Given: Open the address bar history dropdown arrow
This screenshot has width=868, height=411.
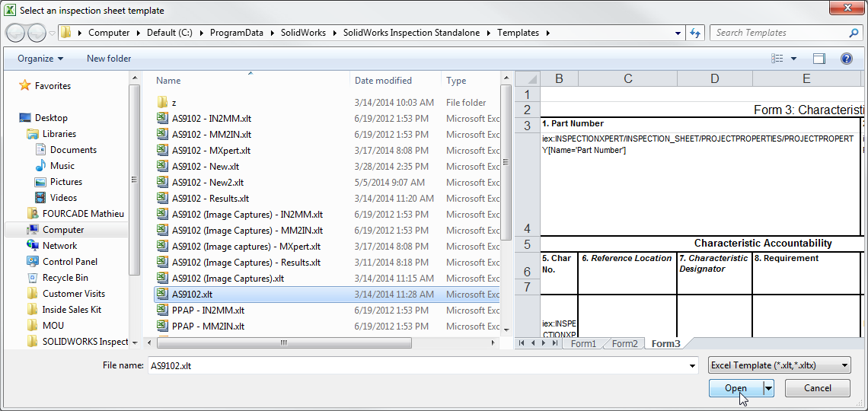Looking at the screenshot, I should (x=678, y=33).
